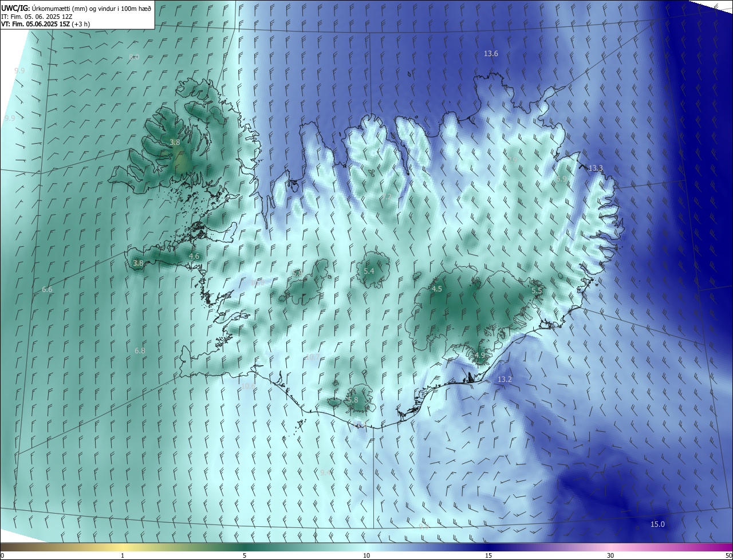Click the valid time line 'VT: Fim. 05.06.2025 15Z'
This screenshot has width=733, height=560.
pos(45,24)
